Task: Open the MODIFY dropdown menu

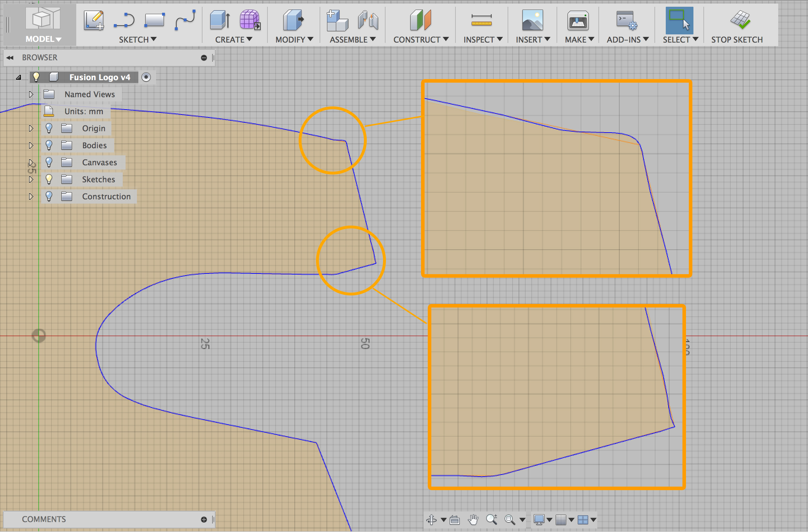Action: (294, 40)
